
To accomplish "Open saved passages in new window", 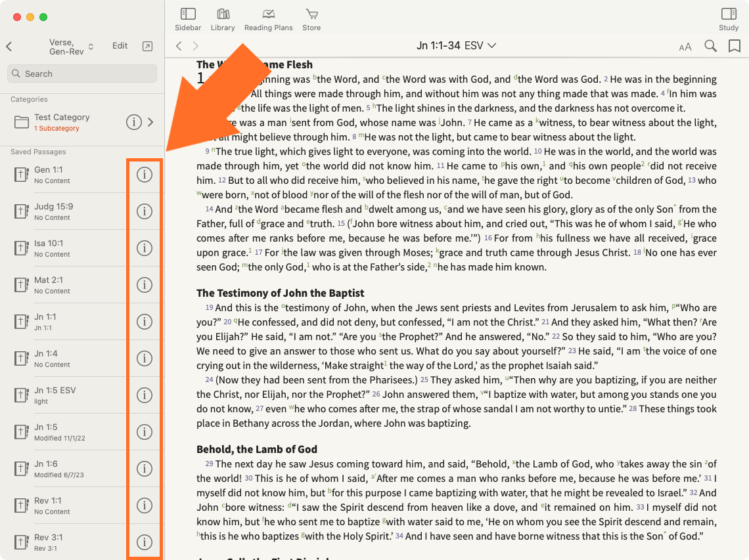I will [x=148, y=46].
